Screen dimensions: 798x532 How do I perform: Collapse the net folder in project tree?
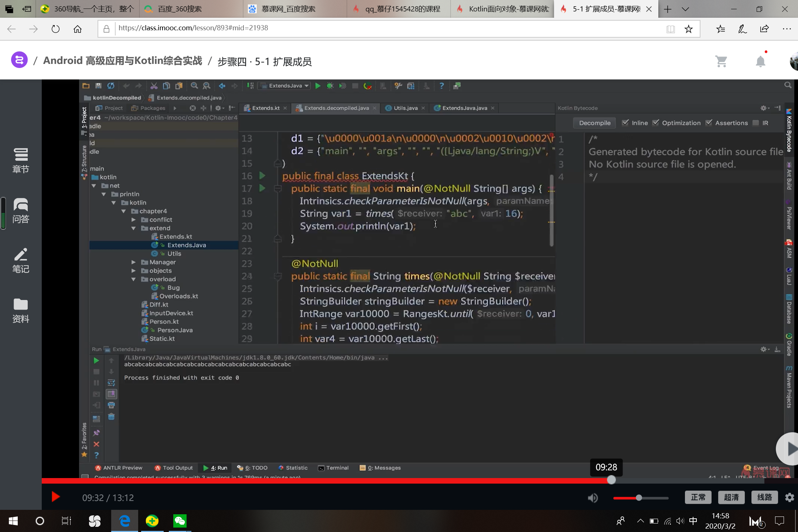point(94,185)
